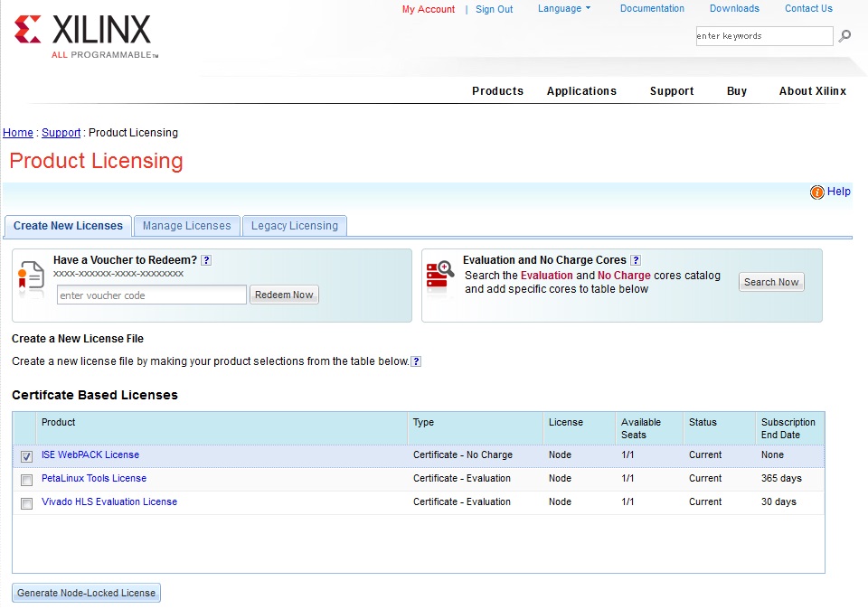Image resolution: width=868 pixels, height=609 pixels.
Task: Click the 'No Charge' text in the cores catalog panel
Action: (x=624, y=276)
